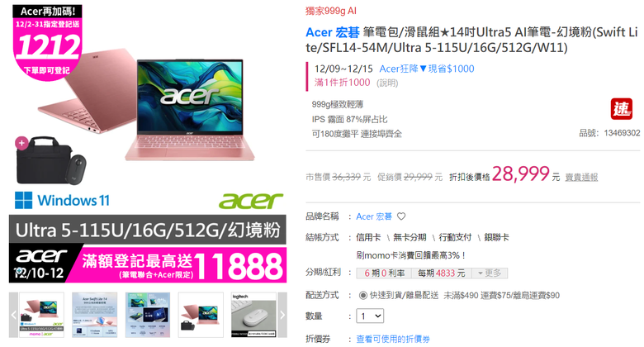Screen dimensions: 644x347
Task: Click the 賣貴通報 price report link
Action: [581, 177]
